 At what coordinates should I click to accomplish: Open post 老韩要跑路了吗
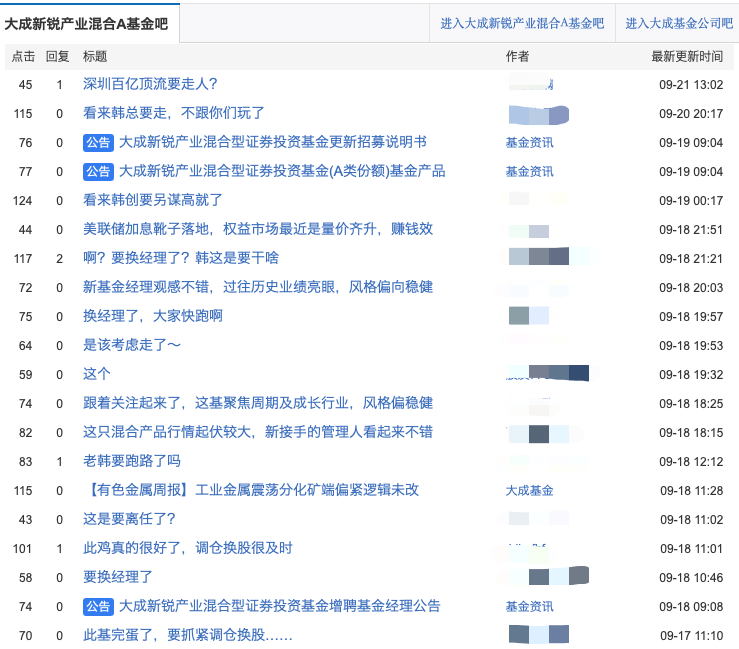pos(131,461)
